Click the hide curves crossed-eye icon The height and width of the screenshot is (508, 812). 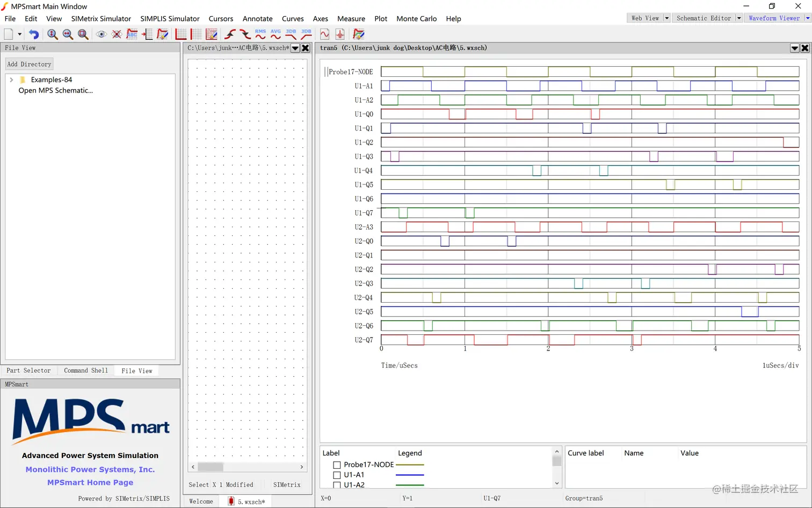click(x=117, y=34)
